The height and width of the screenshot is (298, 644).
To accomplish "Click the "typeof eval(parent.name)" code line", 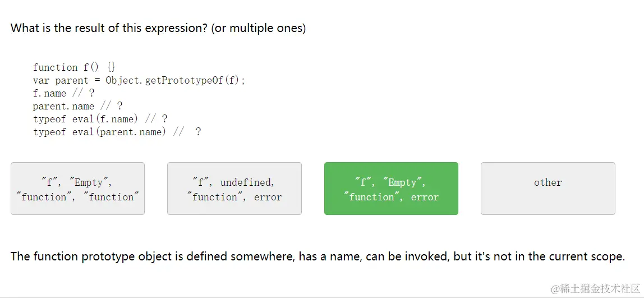I will [x=117, y=132].
